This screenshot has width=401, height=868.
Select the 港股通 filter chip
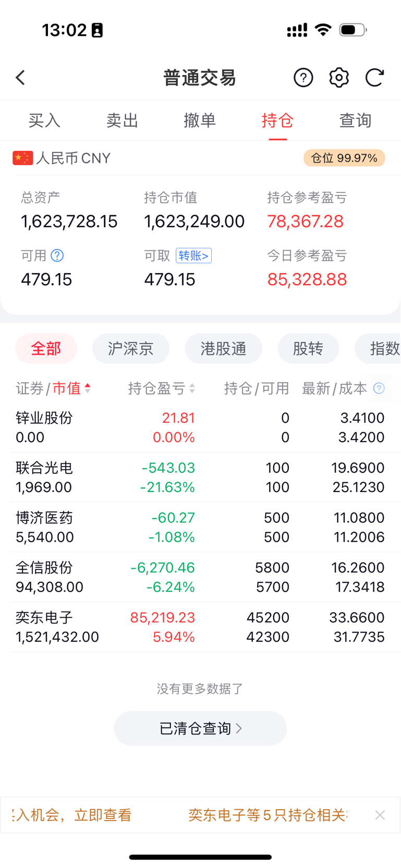tap(224, 348)
